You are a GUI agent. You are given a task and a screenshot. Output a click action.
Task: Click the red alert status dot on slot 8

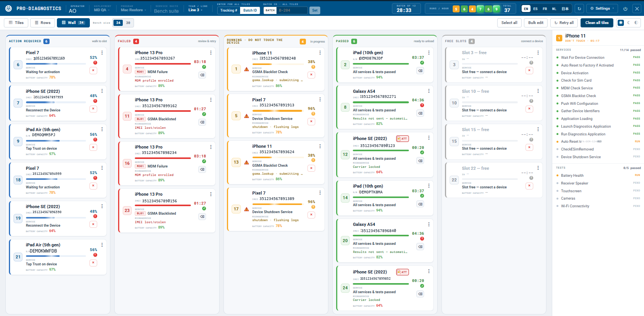[x=422, y=105]
